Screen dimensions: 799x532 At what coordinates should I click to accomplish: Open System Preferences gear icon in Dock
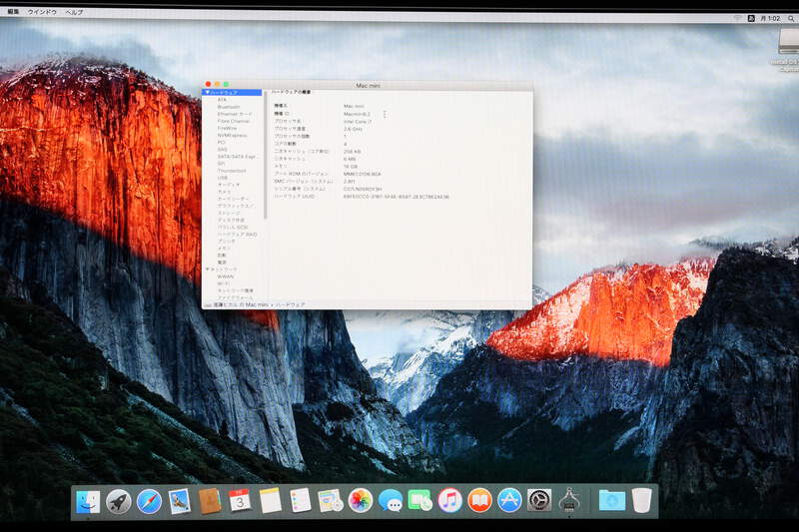pos(539,501)
